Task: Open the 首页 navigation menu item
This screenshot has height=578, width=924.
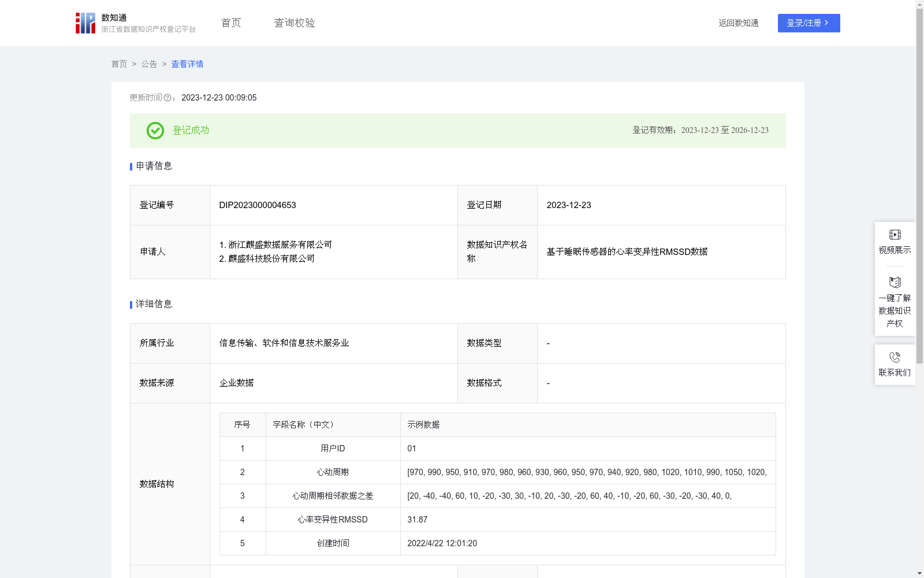Action: pyautogui.click(x=231, y=23)
